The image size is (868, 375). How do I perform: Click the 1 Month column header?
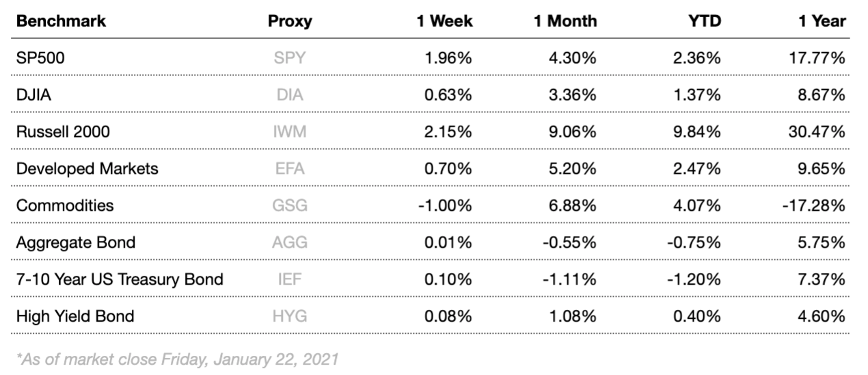565,21
